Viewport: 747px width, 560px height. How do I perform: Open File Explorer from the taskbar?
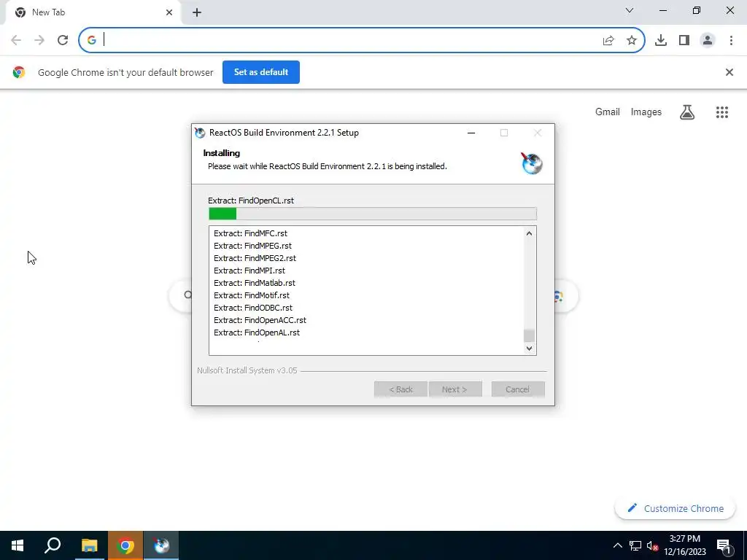(89, 545)
